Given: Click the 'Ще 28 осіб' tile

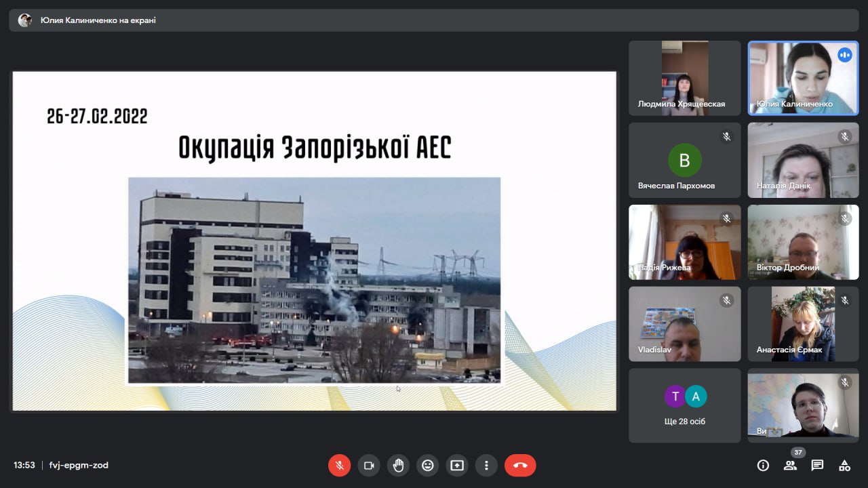Looking at the screenshot, I should click(x=684, y=405).
